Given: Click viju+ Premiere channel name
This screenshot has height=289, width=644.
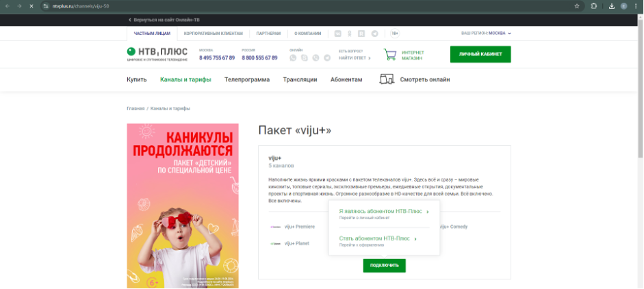Looking at the screenshot, I should [x=299, y=227].
